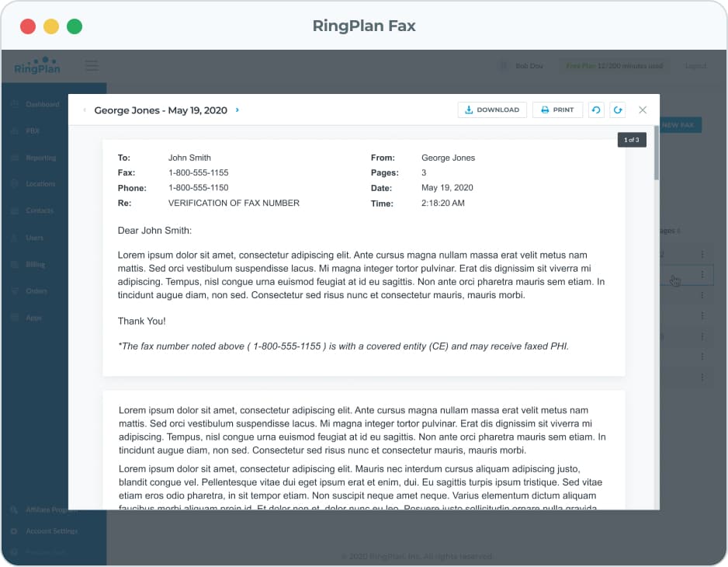Click the Free Plan minutes used badge

(x=614, y=66)
